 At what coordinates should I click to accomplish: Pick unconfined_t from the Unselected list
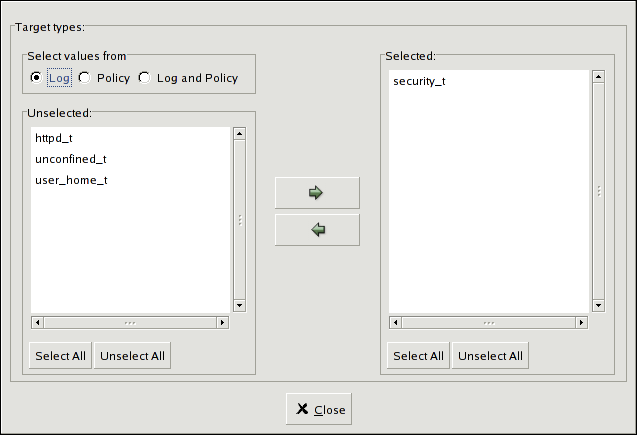click(70, 159)
